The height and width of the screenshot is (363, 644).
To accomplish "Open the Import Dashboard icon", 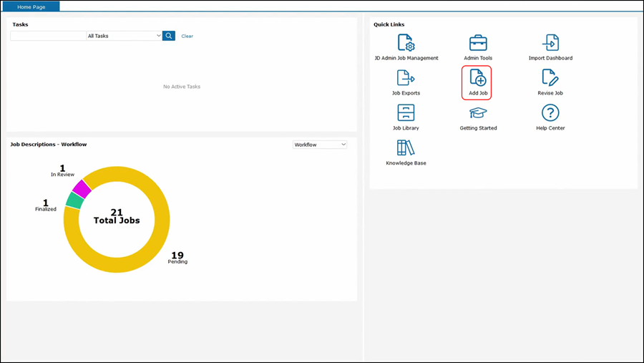I will (x=550, y=43).
